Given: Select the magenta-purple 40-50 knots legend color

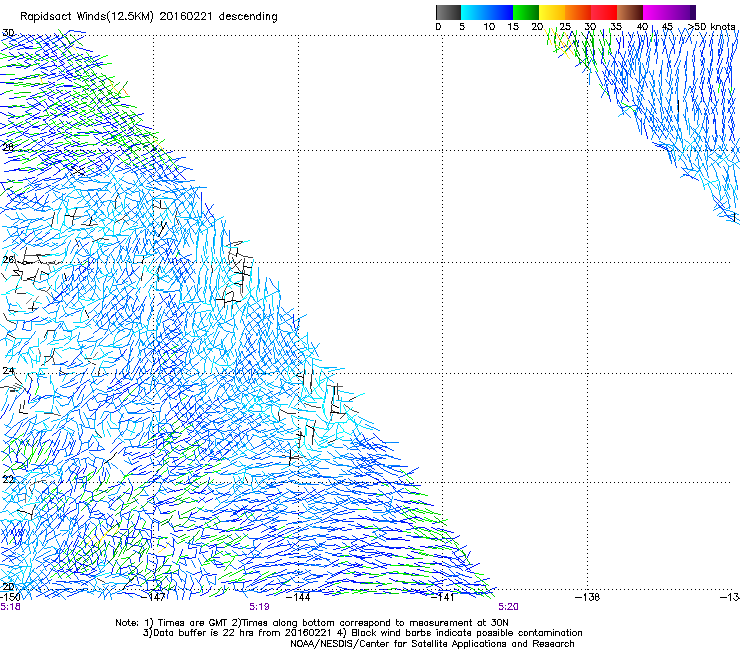Looking at the screenshot, I should click(669, 12).
